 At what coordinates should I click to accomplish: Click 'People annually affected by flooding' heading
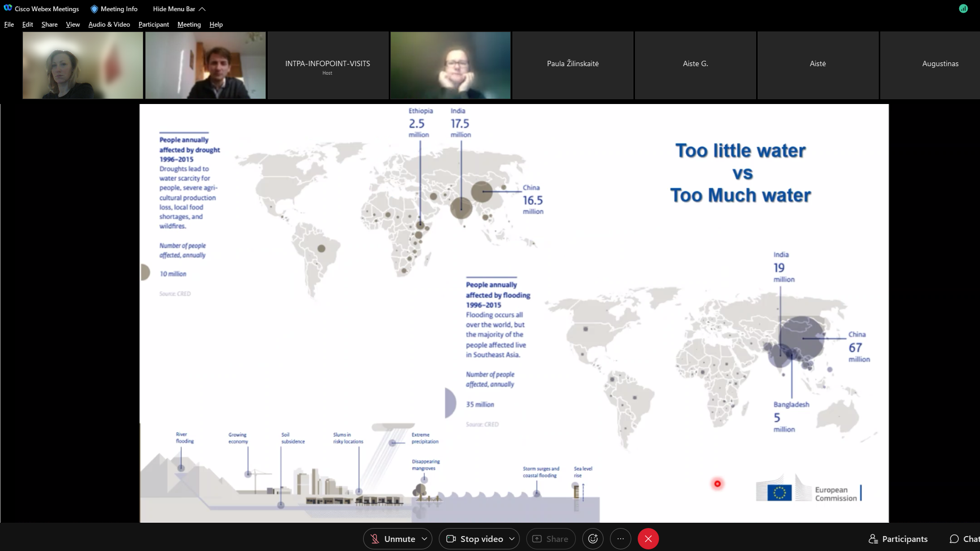(x=498, y=294)
